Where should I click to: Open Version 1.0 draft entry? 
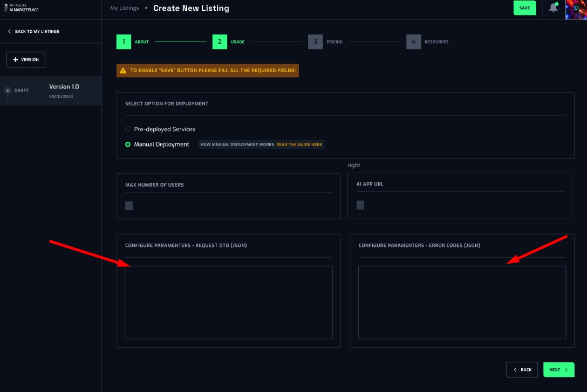click(x=64, y=91)
